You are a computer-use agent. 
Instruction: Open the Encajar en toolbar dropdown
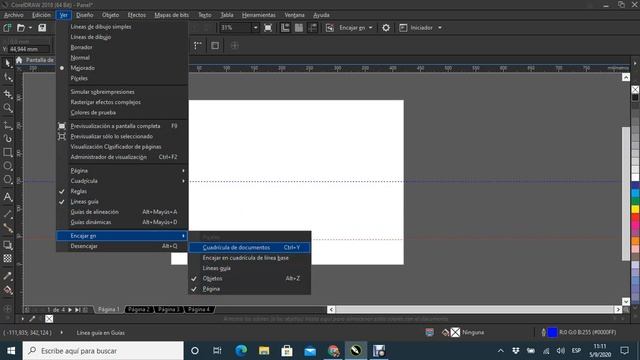click(x=371, y=28)
